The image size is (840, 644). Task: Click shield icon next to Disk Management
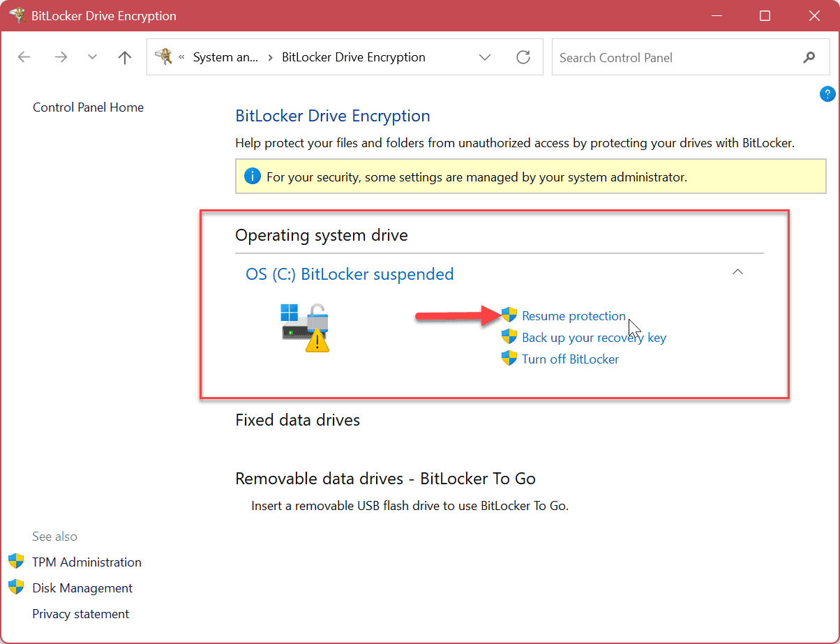pos(16,587)
